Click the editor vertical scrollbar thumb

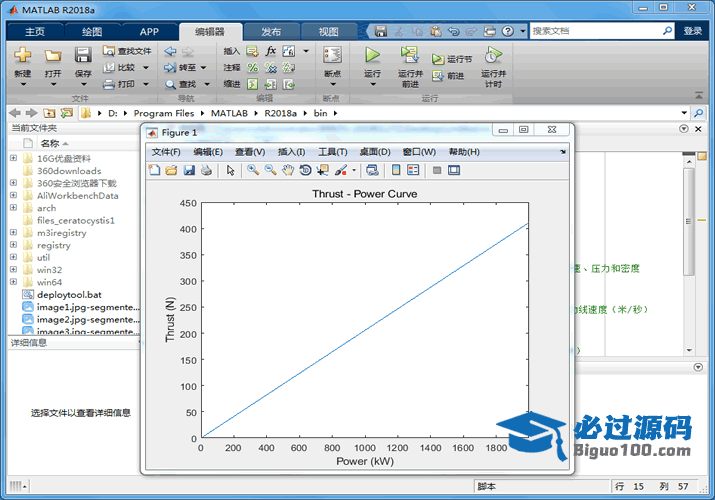click(689, 222)
